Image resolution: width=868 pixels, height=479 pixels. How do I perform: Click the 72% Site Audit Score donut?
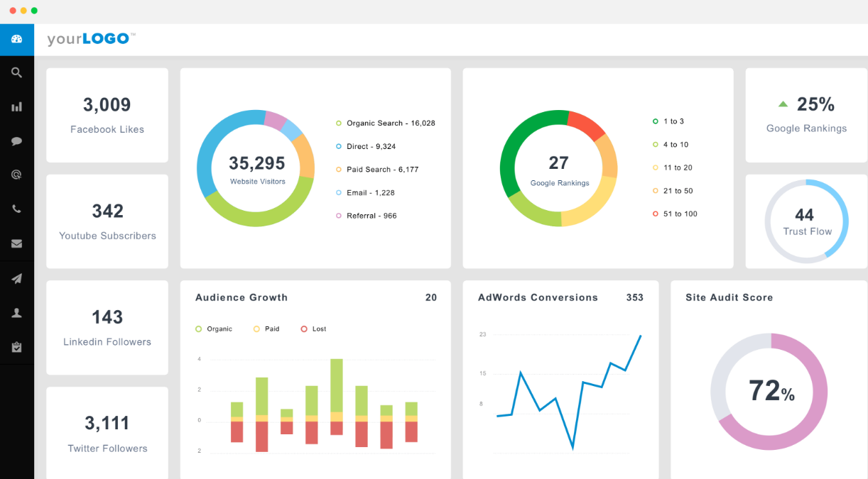pos(769,391)
